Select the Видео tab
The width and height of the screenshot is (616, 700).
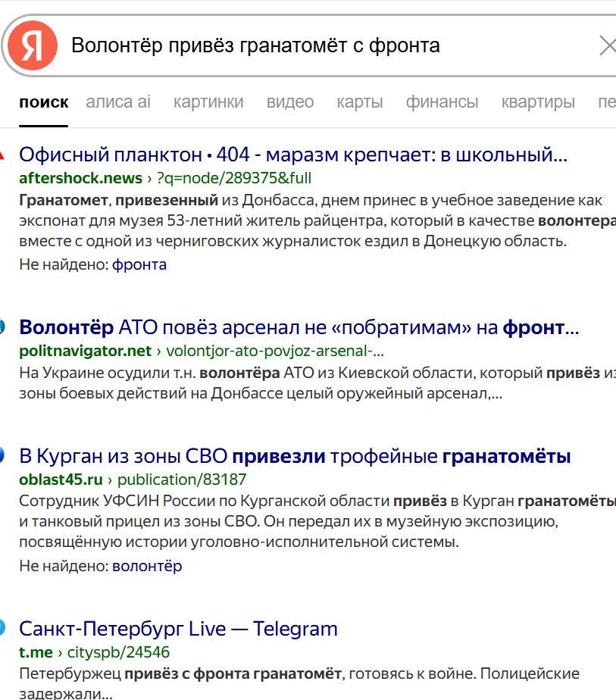coord(290,102)
